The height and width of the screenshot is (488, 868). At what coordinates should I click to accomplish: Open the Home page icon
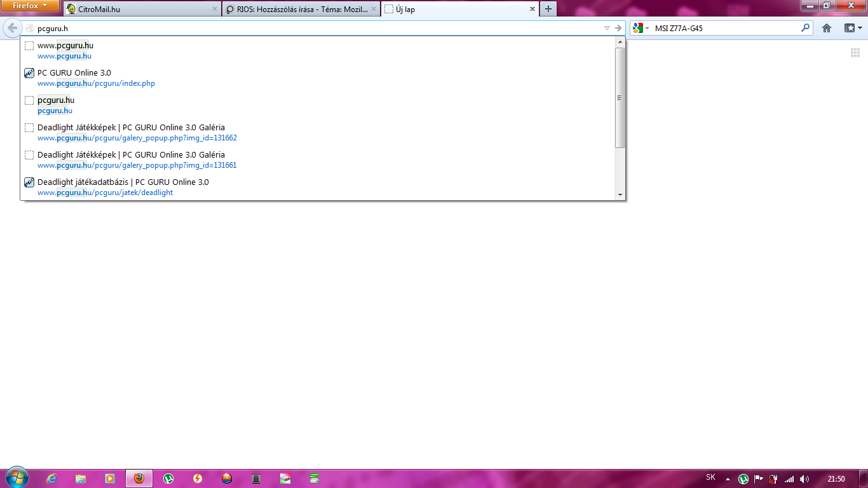tap(827, 28)
